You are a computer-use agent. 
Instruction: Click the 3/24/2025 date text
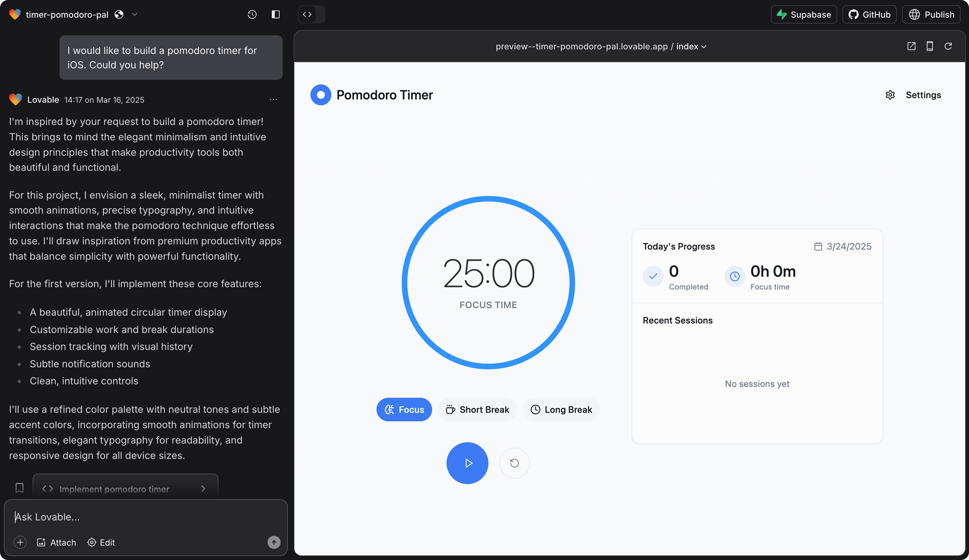[849, 247]
